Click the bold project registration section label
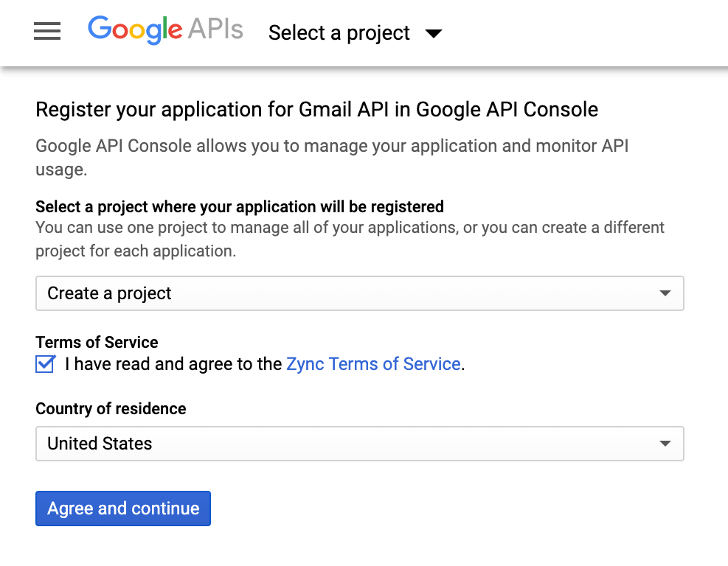Image resolution: width=728 pixels, height=566 pixels. click(x=240, y=206)
